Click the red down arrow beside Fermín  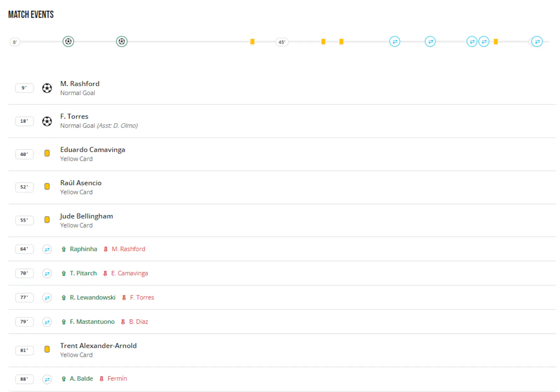(101, 379)
